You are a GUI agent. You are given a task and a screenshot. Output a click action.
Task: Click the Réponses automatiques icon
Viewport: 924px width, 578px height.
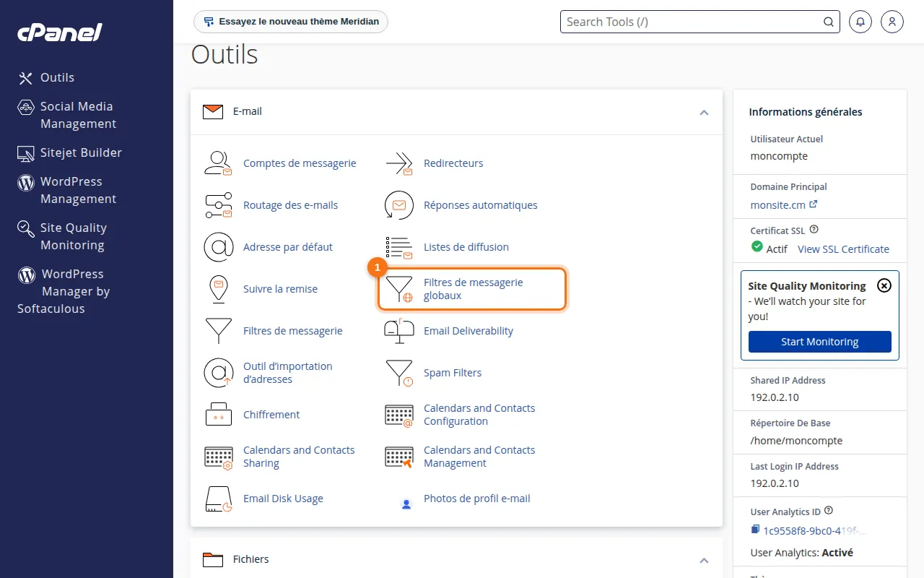398,205
